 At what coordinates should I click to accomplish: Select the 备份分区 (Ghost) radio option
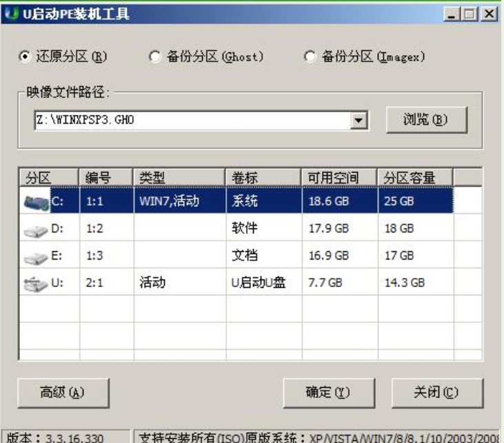(x=155, y=57)
